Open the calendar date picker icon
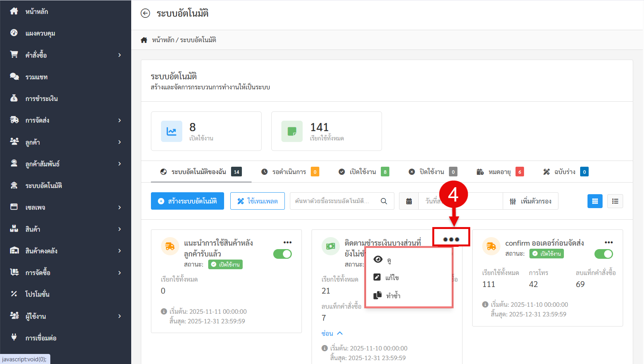 coord(409,201)
